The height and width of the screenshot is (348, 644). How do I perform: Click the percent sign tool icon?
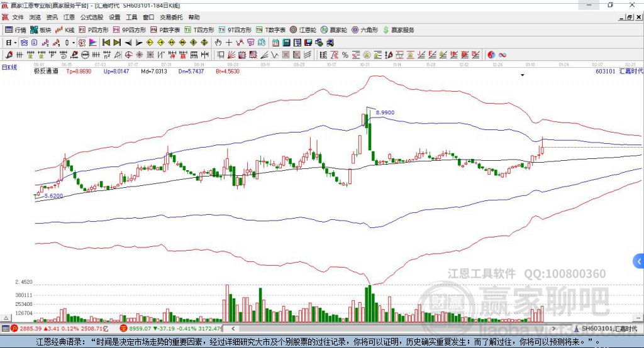[x=345, y=55]
